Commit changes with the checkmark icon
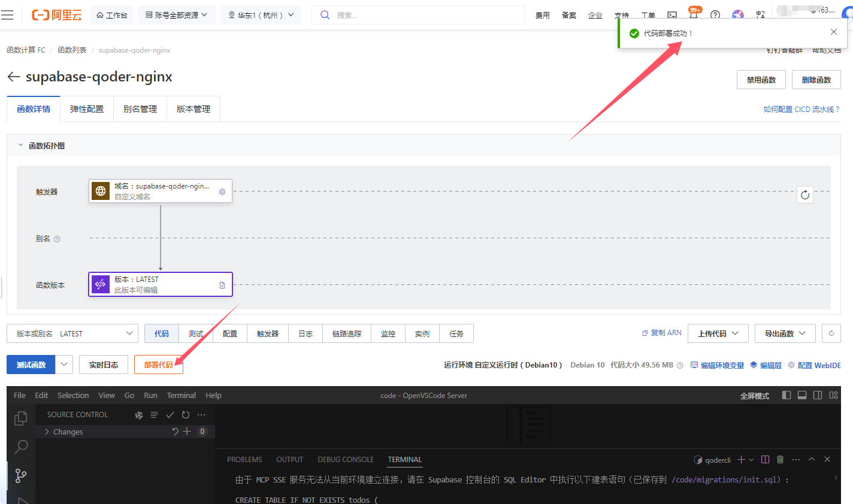The image size is (853, 504). coord(170,414)
